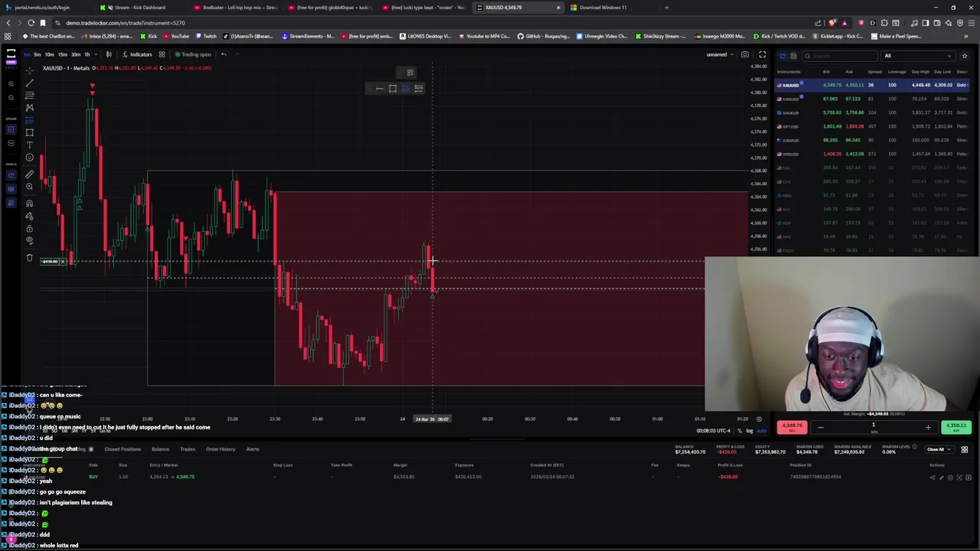Toggle log scale on chart
This screenshot has height=551, width=980.
pyautogui.click(x=750, y=431)
